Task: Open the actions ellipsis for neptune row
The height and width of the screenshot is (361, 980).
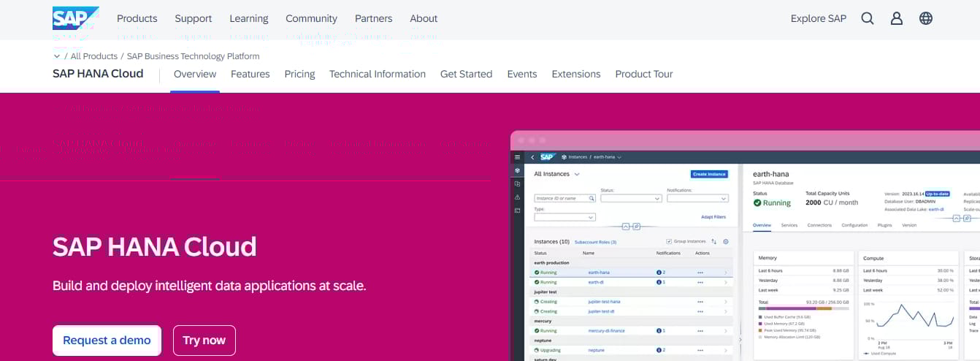Action: click(x=700, y=350)
